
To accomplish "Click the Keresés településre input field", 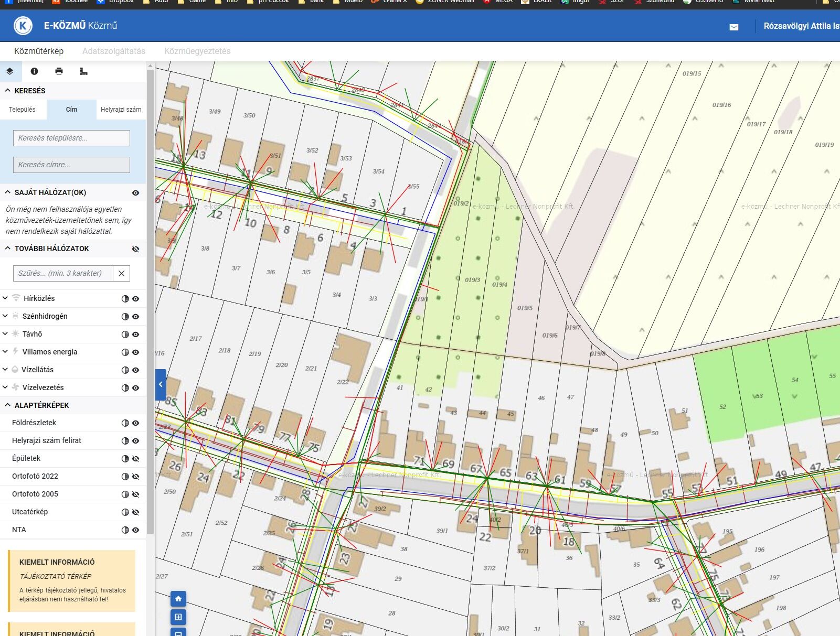I will tap(71, 138).
